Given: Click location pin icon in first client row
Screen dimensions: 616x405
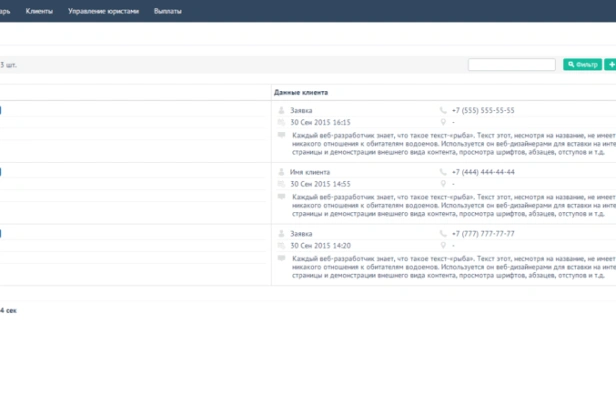Looking at the screenshot, I should [443, 122].
